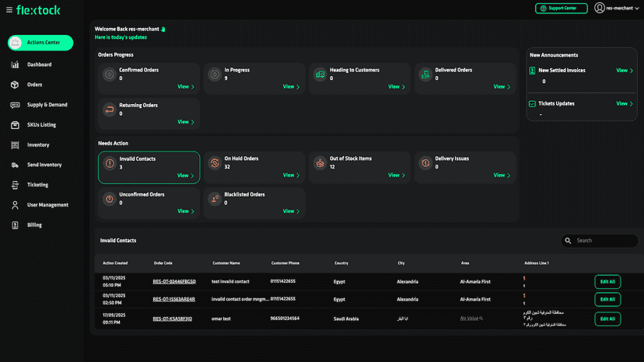Click the Order Code column header

point(163,263)
